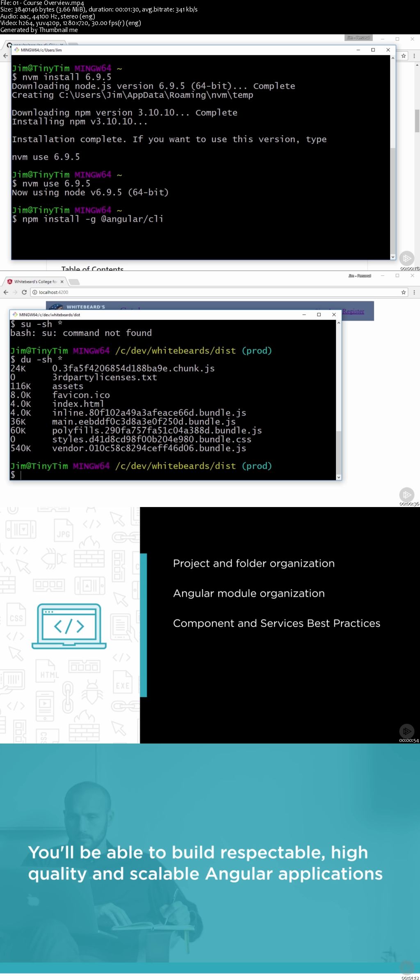Click site info icon before localhost:4200
The width and height of the screenshot is (420, 980).
35,292
